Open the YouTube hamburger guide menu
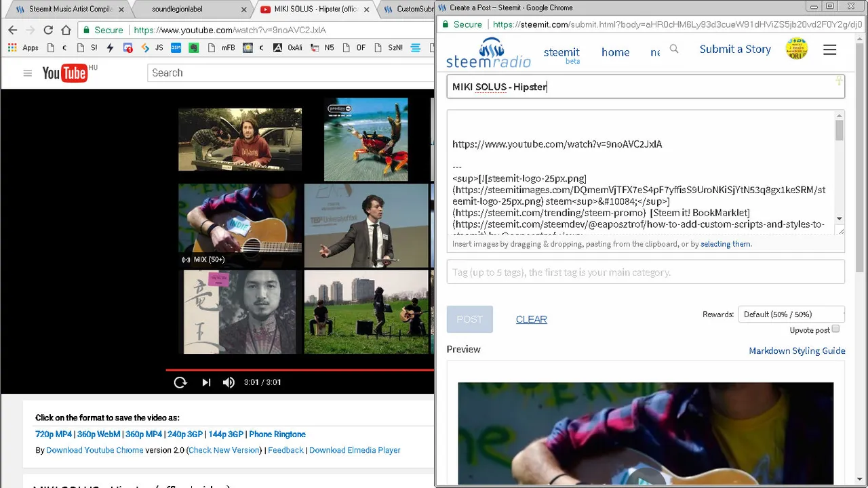The image size is (868, 488). pos(28,73)
